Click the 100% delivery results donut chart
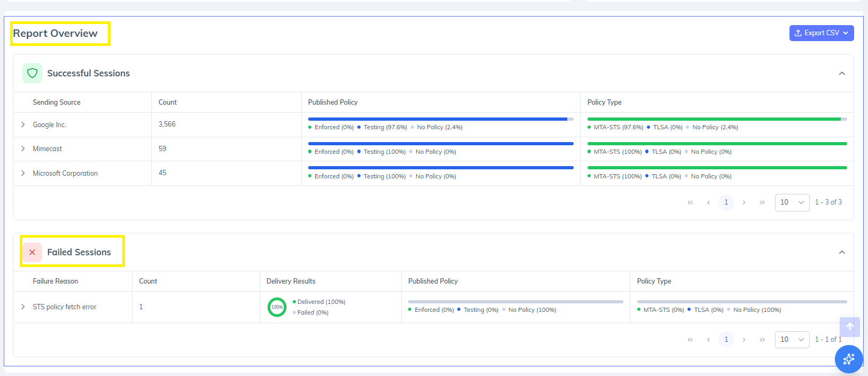 (x=277, y=307)
